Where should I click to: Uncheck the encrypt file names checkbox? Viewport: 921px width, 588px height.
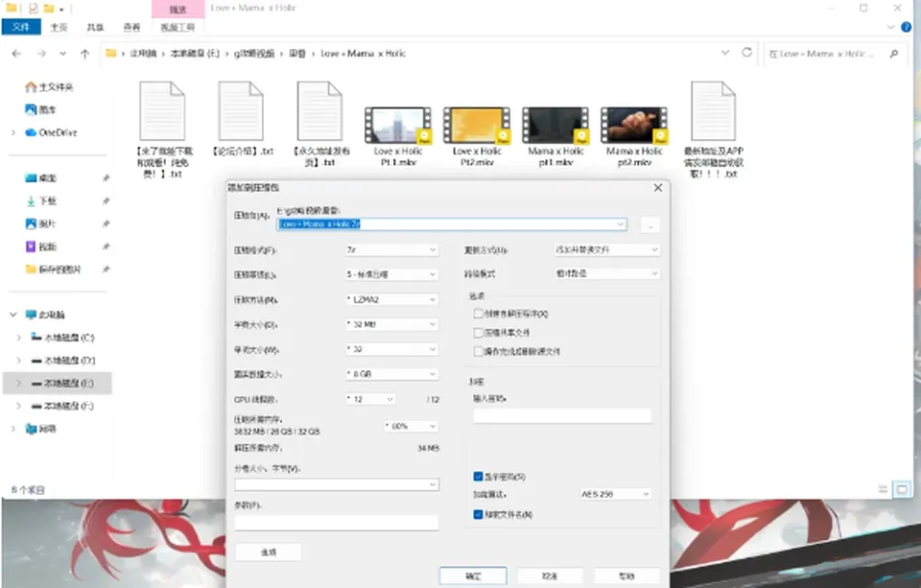[478, 514]
